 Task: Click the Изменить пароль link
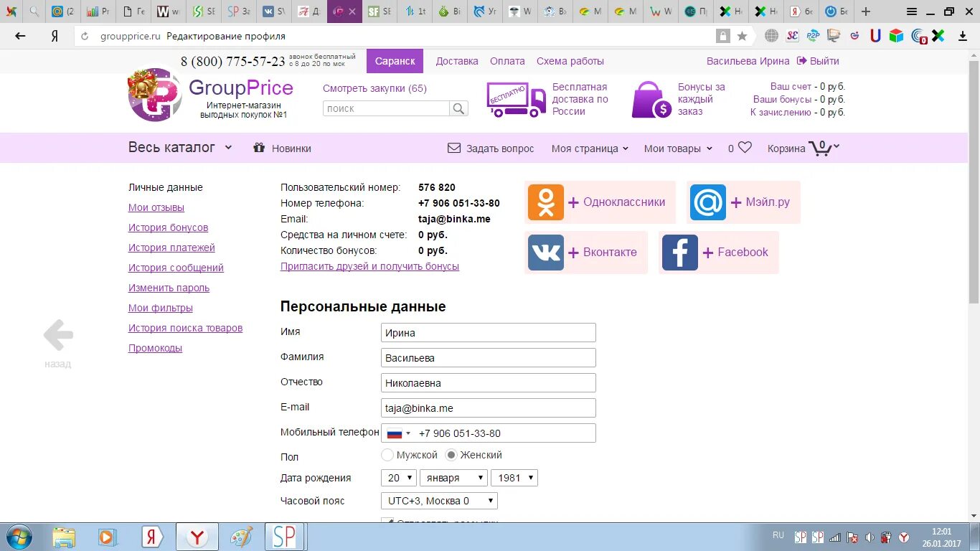[168, 288]
